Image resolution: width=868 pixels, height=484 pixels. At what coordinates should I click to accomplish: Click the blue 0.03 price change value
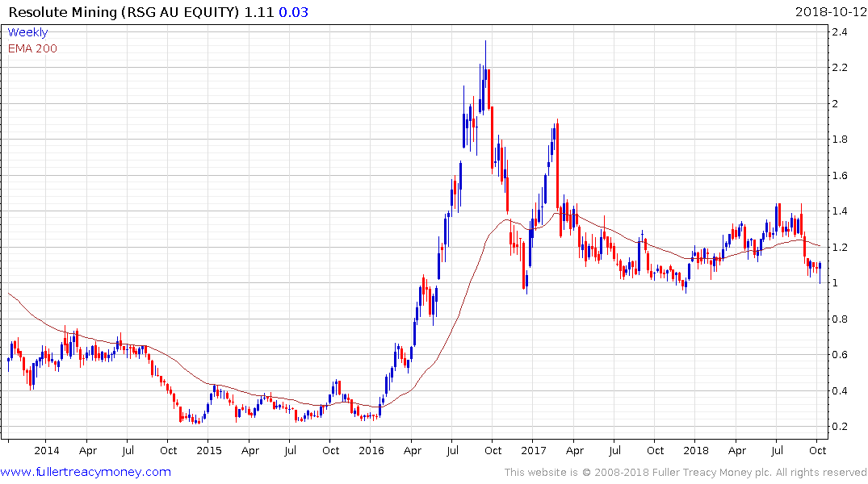coord(293,12)
